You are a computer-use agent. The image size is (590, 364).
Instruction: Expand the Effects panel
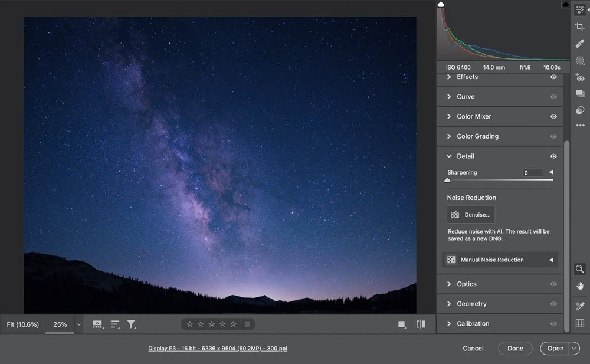(x=449, y=77)
